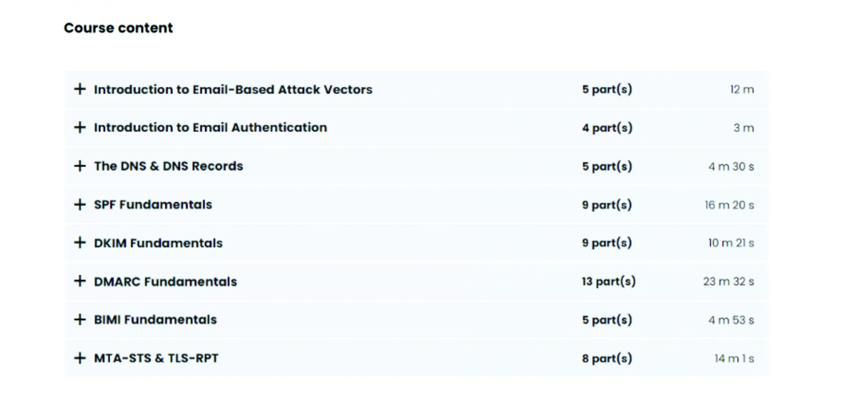Image resolution: width=868 pixels, height=404 pixels.
Task: Open the SPF Fundamentals section title
Action: pos(153,205)
